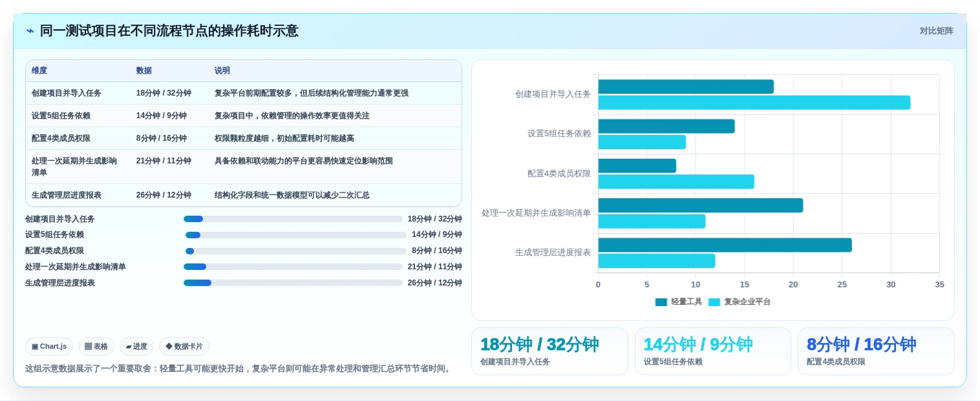The image size is (980, 401).
Task: Click progress bar for 配置4类成员权限
Action: point(296,251)
